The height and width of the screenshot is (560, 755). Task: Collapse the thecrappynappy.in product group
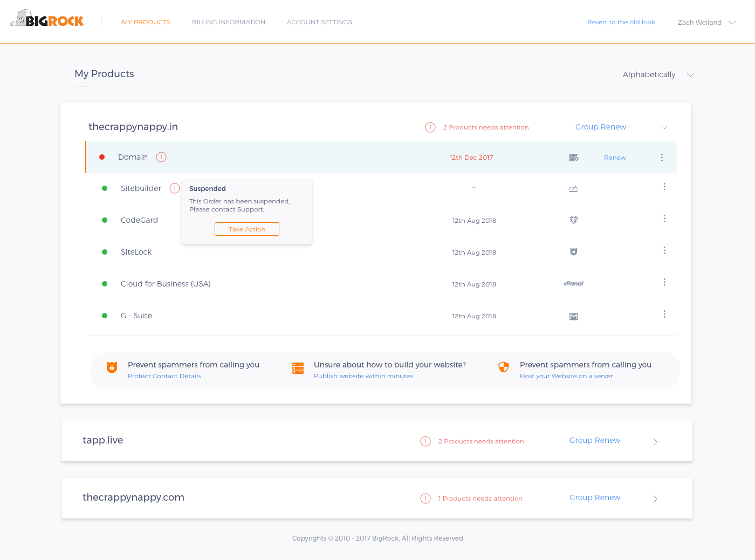[664, 127]
